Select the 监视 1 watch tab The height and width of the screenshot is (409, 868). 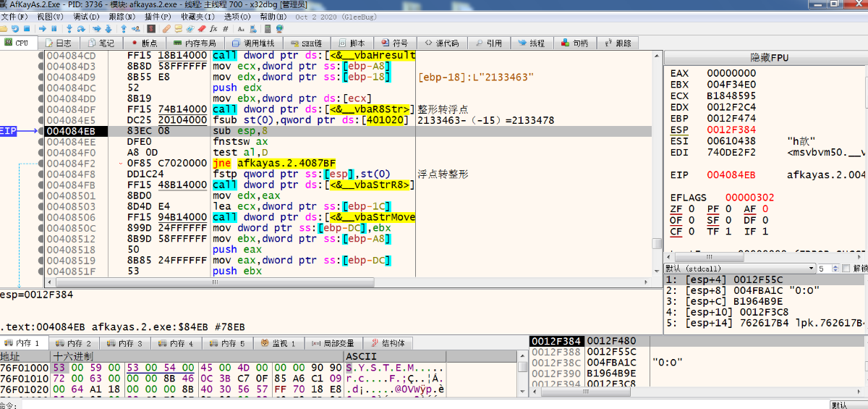278,343
